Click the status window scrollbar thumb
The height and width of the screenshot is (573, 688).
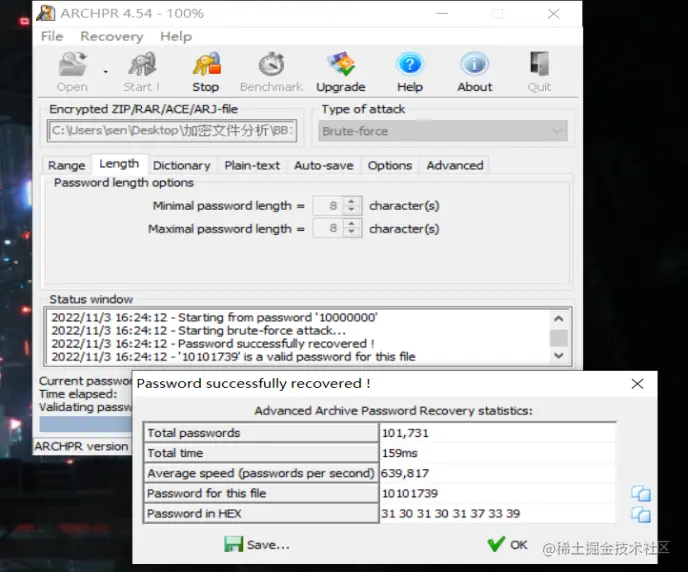559,338
